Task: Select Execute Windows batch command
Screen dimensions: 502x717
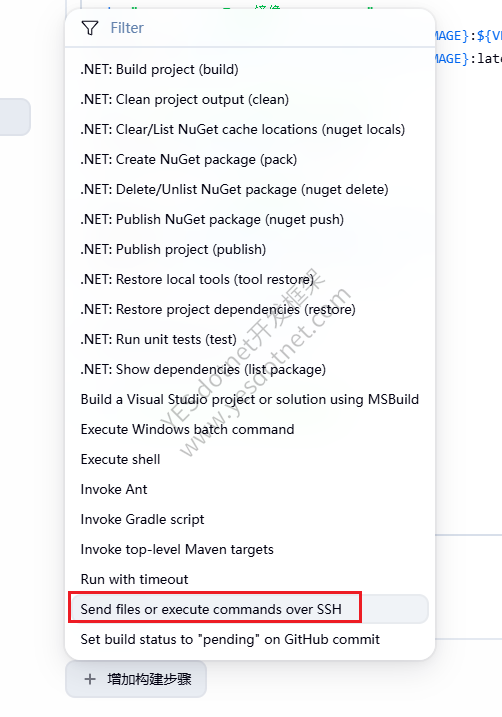Action: [250, 429]
